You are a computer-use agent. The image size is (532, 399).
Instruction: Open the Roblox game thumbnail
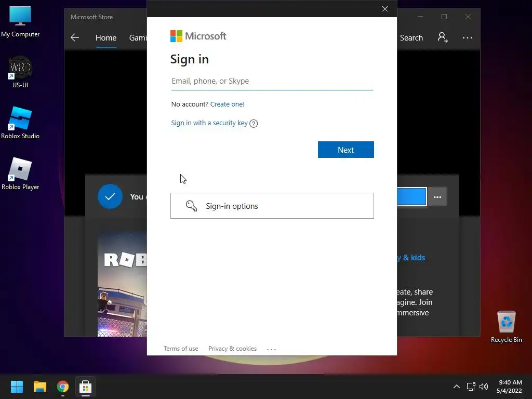[122, 284]
